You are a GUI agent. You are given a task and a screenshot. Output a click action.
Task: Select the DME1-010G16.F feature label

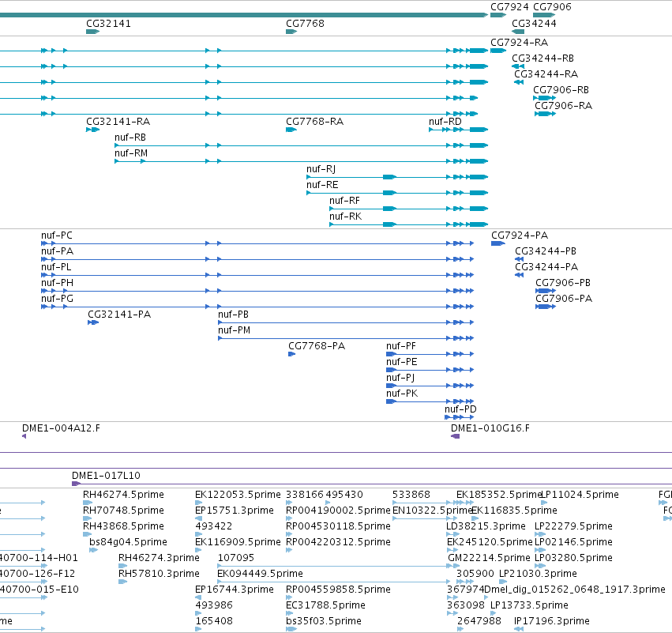(490, 428)
